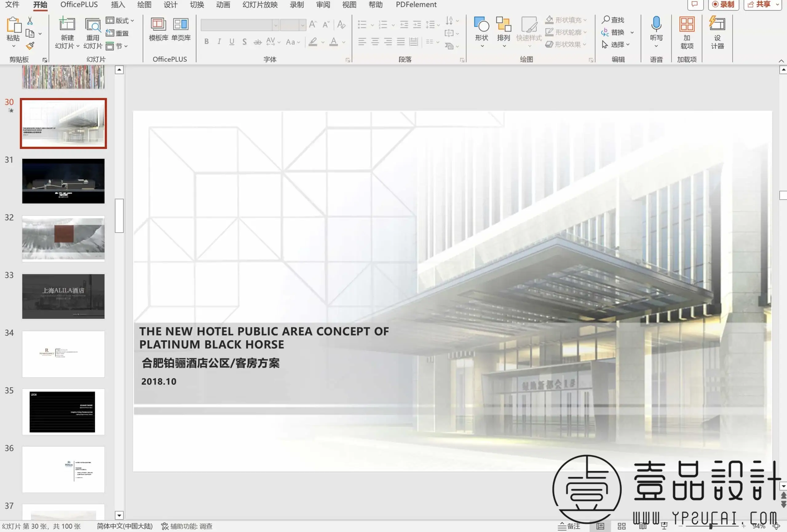Open the File (文件) menu

pyautogui.click(x=13, y=4)
